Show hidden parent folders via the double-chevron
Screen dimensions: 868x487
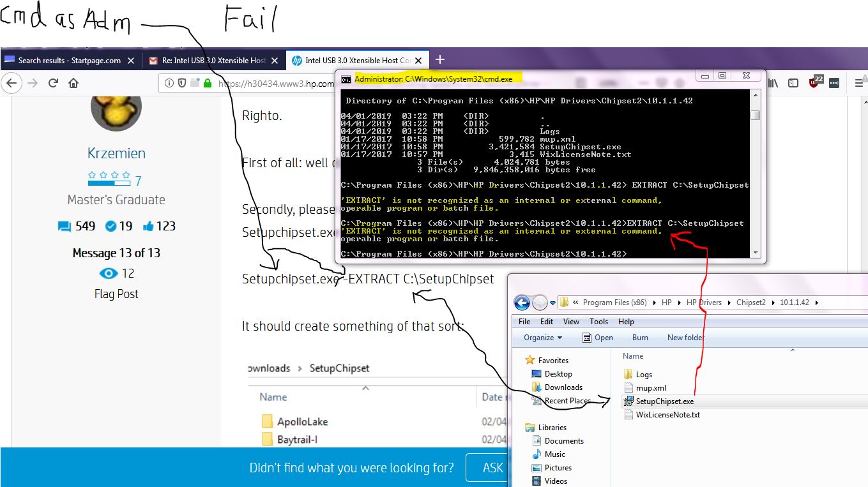(x=576, y=303)
